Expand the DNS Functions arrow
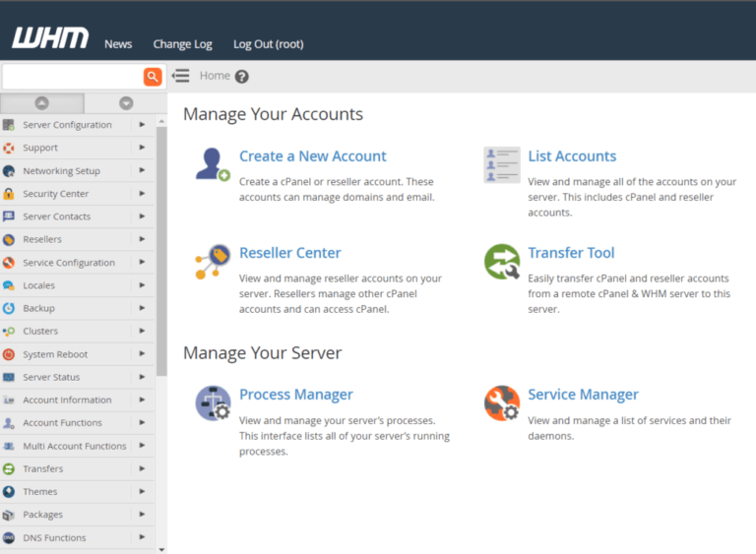This screenshot has height=554, width=756. (x=142, y=537)
